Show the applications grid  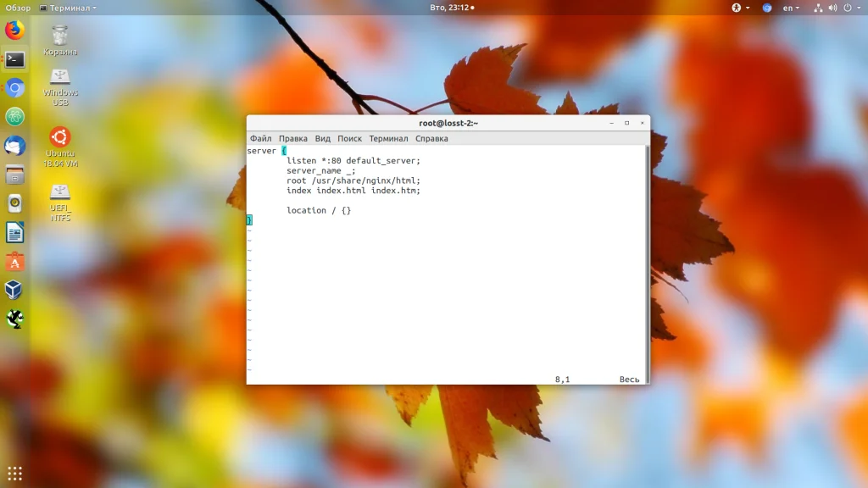click(15, 473)
